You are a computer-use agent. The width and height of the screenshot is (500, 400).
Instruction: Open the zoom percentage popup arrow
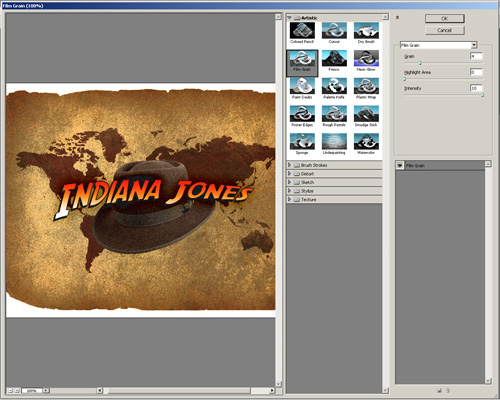[x=46, y=390]
